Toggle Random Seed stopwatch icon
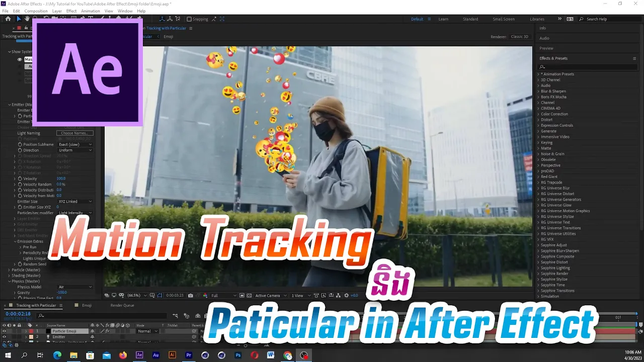The image size is (644, 362). pyautogui.click(x=20, y=264)
